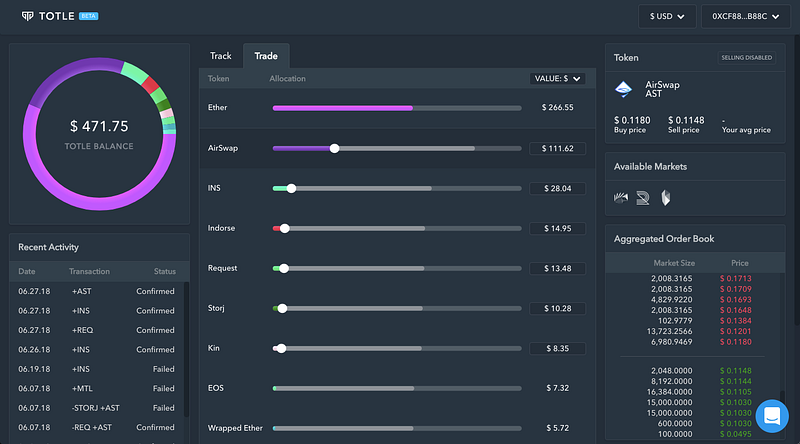Image resolution: width=800 pixels, height=444 pixels.
Task: Open the live chat bubble icon
Action: click(772, 416)
